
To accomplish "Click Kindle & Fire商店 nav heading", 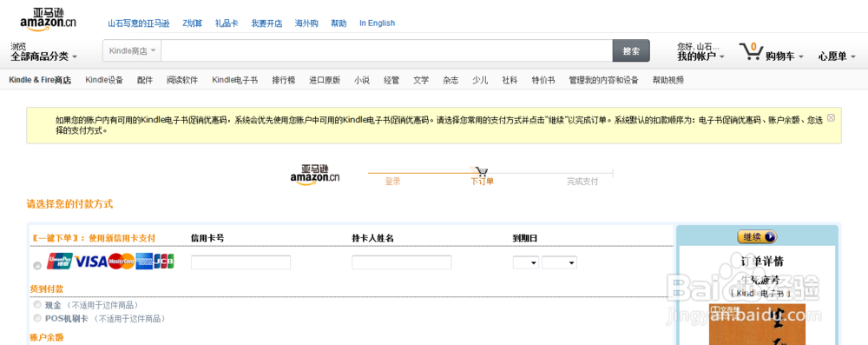I will (x=40, y=80).
